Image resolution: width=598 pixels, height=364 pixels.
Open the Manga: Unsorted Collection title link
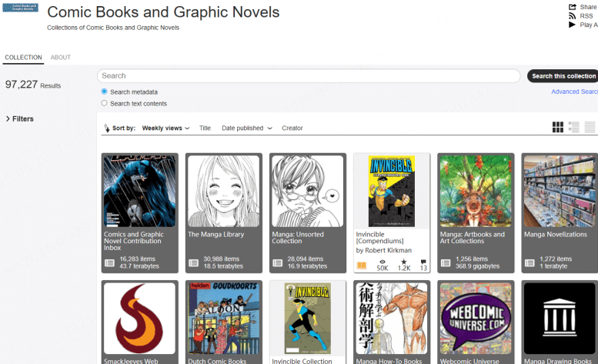click(298, 238)
